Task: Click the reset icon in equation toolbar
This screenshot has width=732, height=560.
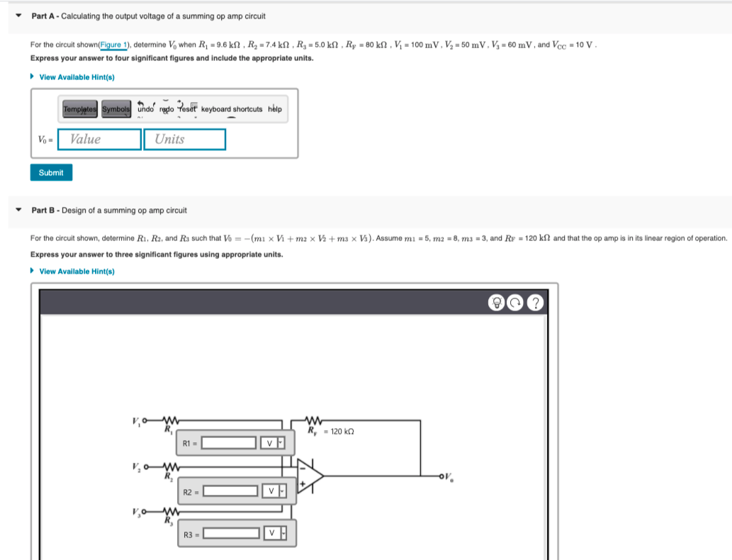Action: pyautogui.click(x=187, y=109)
